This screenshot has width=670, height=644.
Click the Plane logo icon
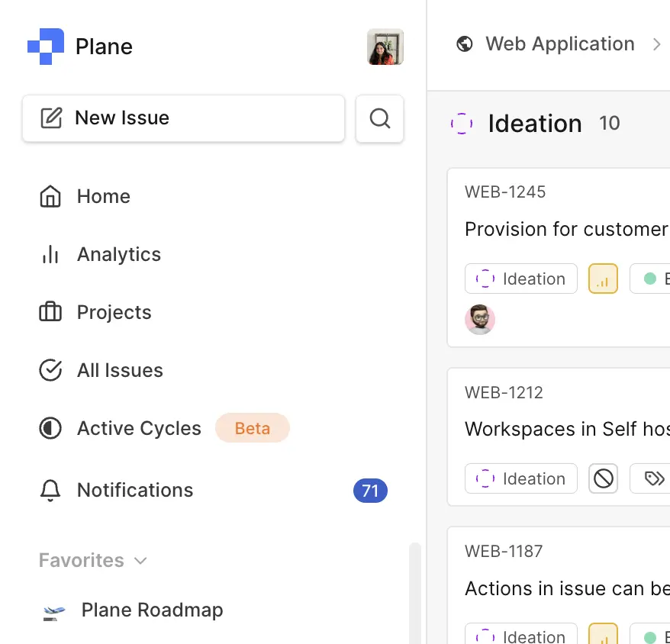[45, 47]
